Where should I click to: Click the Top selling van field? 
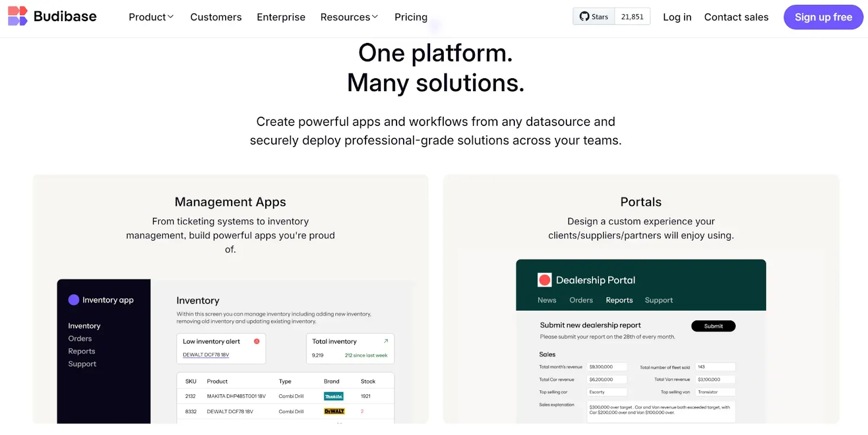(716, 392)
